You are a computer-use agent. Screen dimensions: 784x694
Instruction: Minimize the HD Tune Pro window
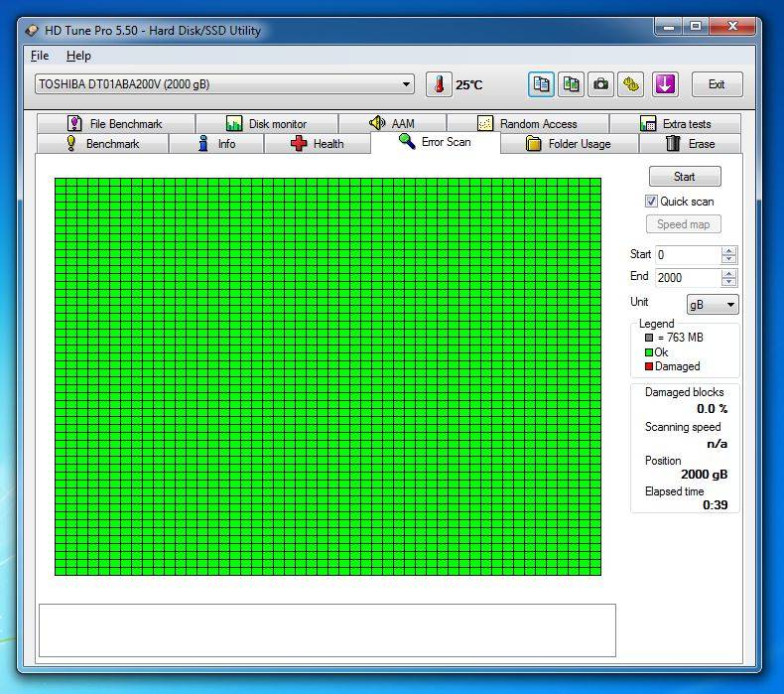[669, 27]
